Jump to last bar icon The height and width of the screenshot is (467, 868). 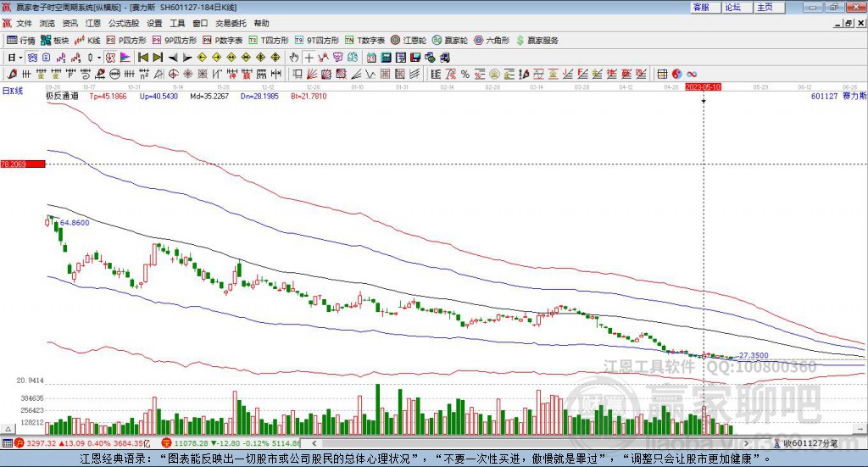pyautogui.click(x=158, y=58)
